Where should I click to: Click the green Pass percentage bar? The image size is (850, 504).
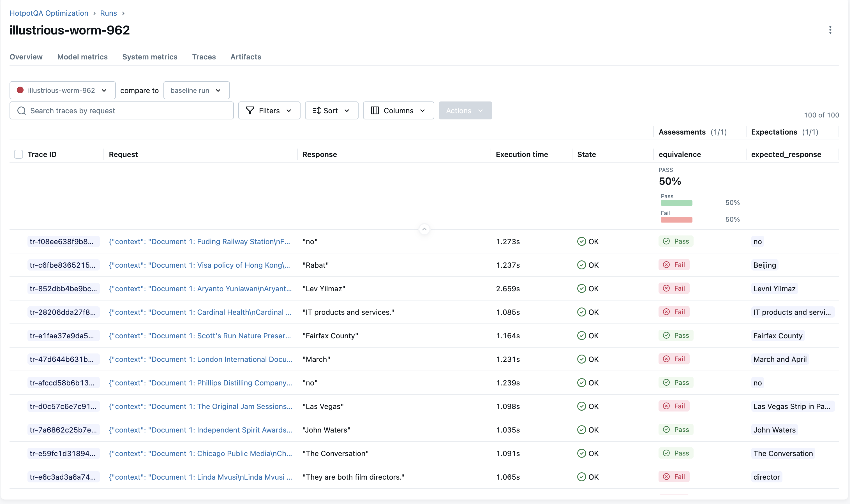click(x=676, y=203)
